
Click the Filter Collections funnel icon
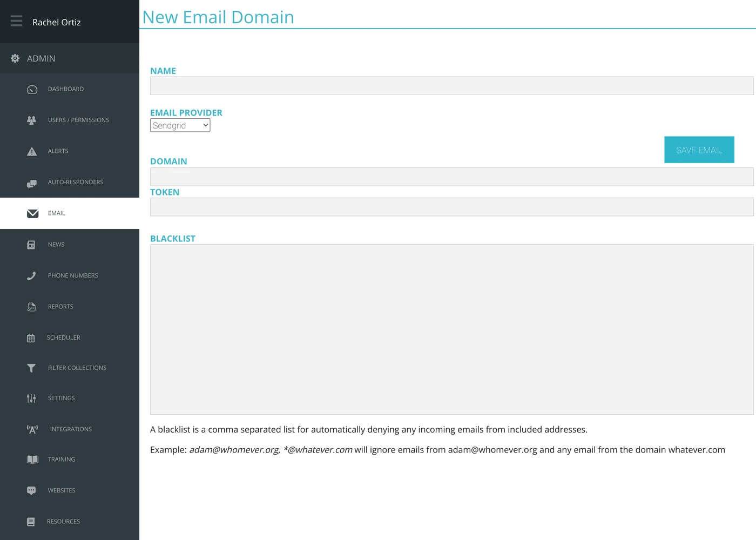click(x=31, y=368)
